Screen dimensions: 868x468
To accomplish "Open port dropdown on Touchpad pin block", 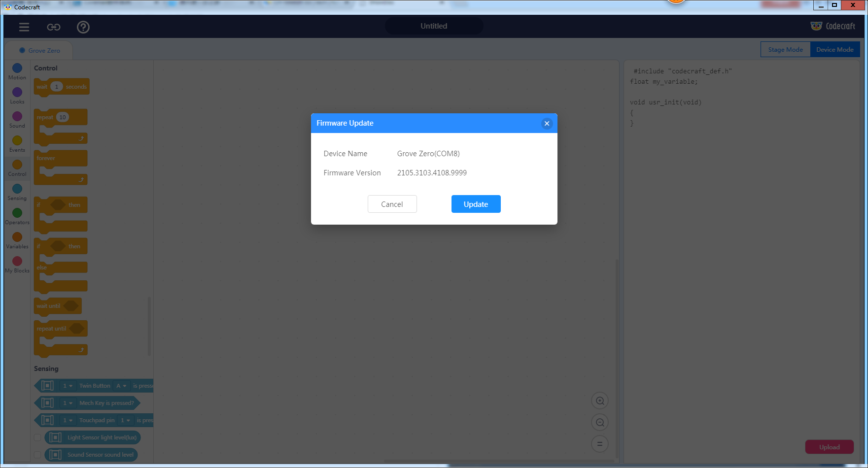I will click(68, 420).
